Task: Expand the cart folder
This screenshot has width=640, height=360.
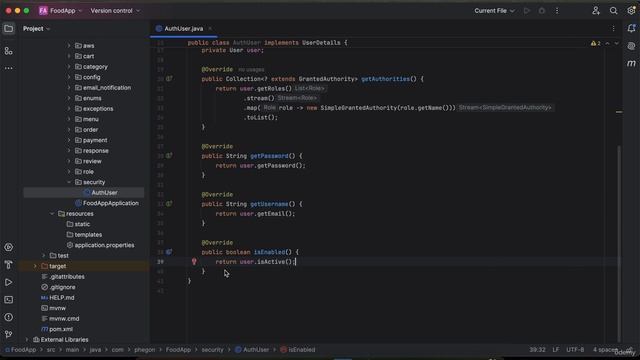Action: coord(69,56)
